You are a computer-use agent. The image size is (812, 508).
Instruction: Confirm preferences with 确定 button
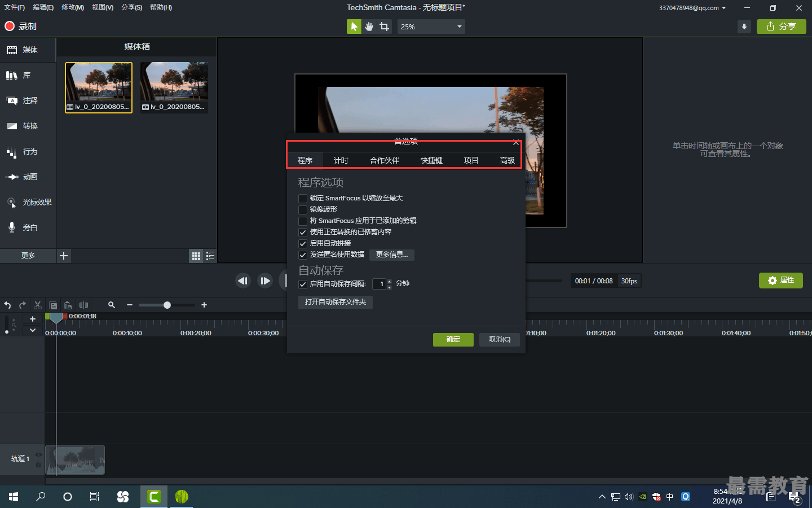(453, 339)
